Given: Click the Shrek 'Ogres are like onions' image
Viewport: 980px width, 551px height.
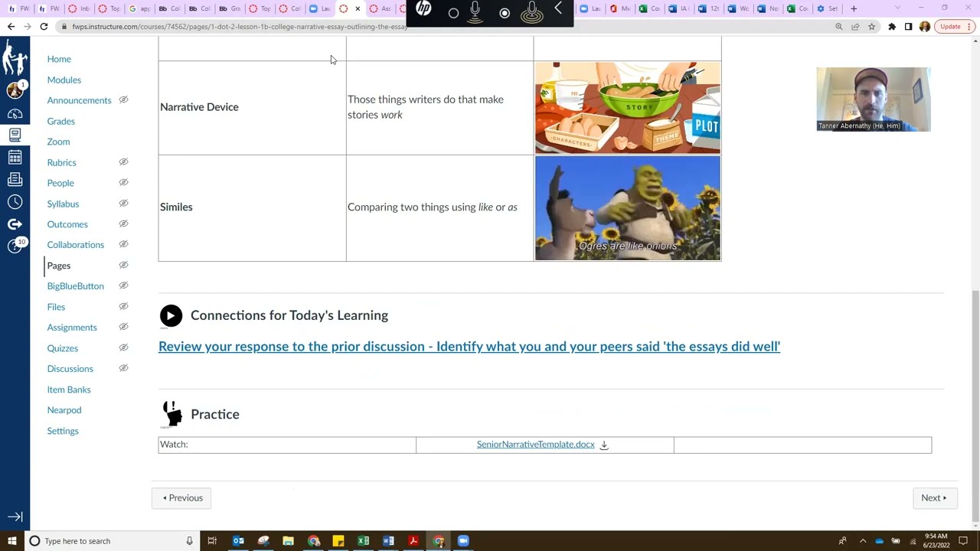Looking at the screenshot, I should coord(628,208).
